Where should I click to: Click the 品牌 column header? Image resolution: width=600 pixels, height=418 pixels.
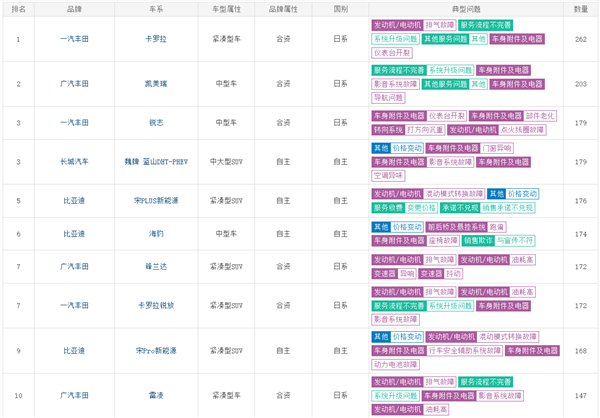(74, 9)
